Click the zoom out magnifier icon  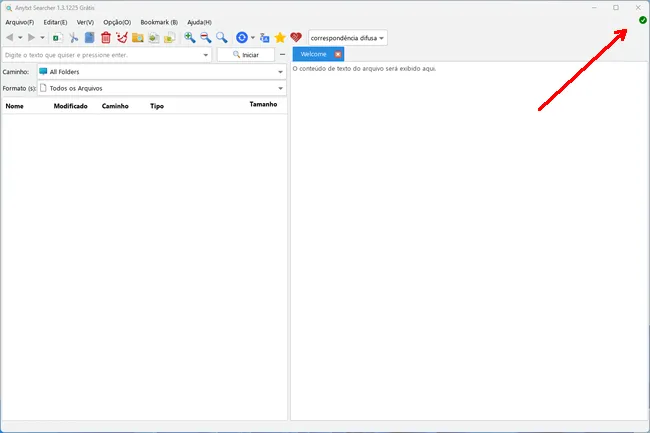click(x=206, y=38)
